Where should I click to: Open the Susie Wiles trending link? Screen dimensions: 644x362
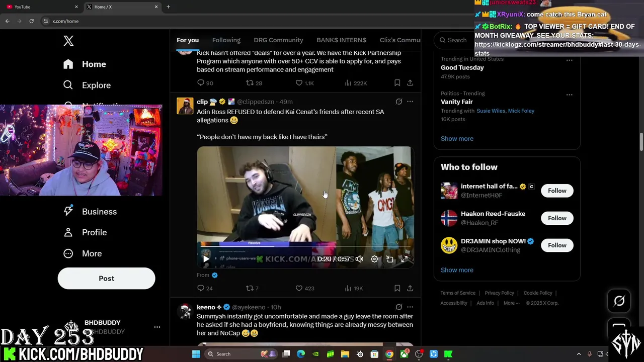(491, 111)
